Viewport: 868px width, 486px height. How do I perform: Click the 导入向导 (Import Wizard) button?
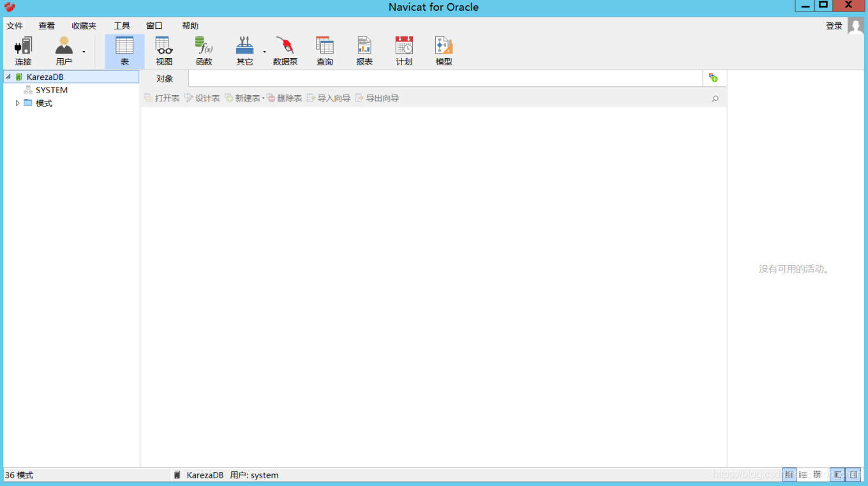click(329, 98)
